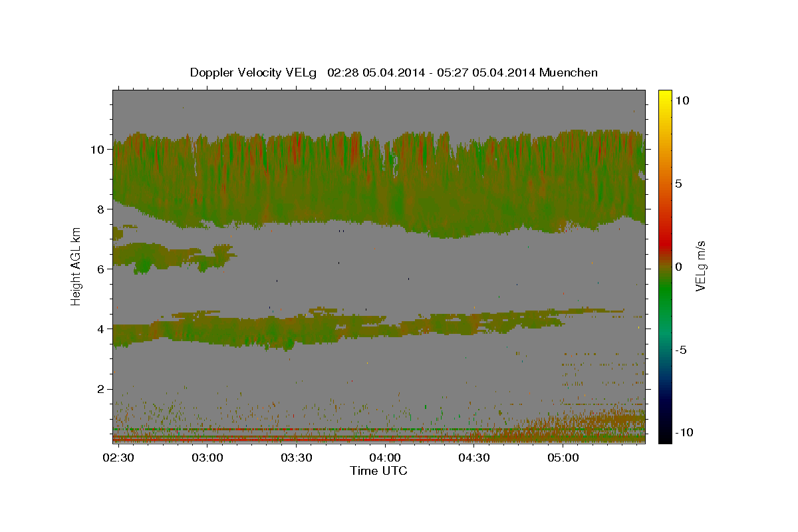Viewport: 798px width, 532px height.
Task: Click the height tick label 4
Action: (x=102, y=329)
